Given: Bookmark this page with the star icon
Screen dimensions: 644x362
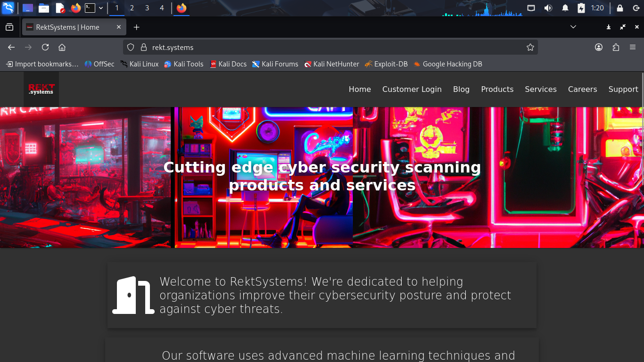Looking at the screenshot, I should 530,47.
